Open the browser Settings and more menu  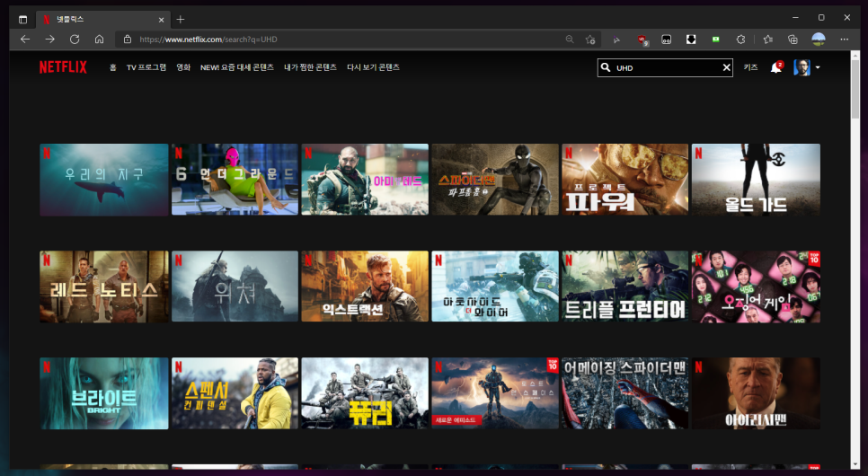coord(845,40)
